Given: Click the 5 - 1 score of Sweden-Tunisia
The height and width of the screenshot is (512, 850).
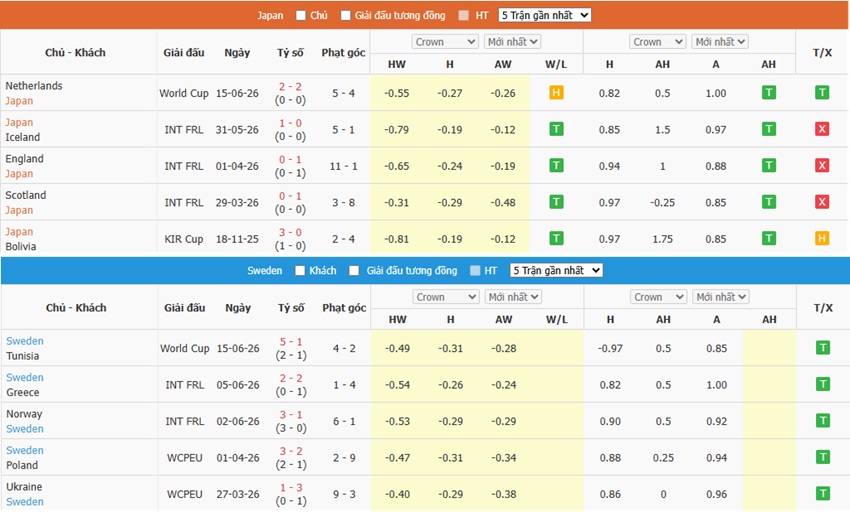Looking at the screenshot, I should (291, 342).
